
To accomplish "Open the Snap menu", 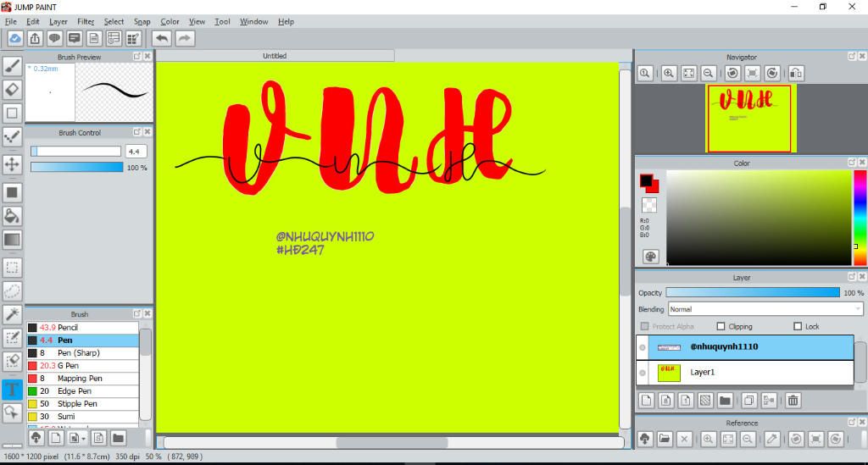I will [x=142, y=21].
